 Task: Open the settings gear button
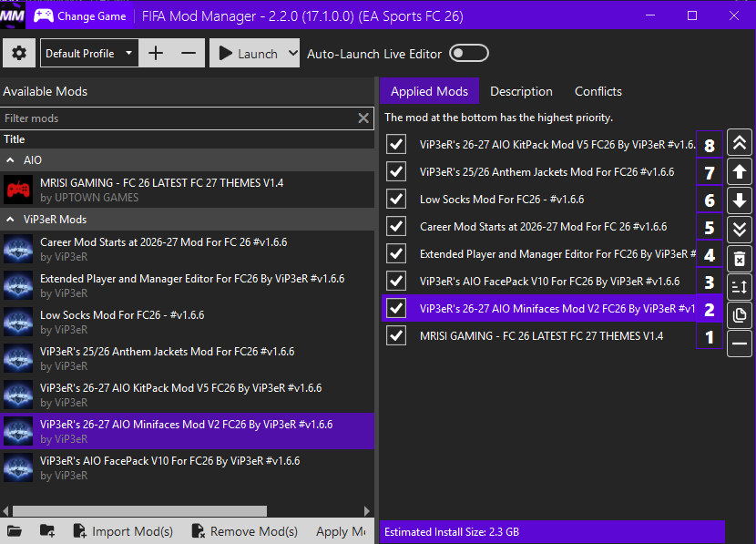pyautogui.click(x=19, y=53)
